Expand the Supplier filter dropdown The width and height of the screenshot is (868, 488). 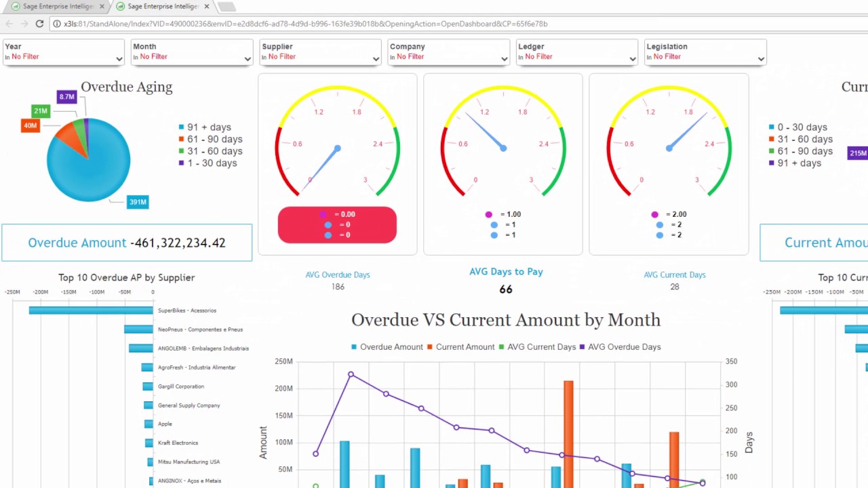pyautogui.click(x=320, y=52)
